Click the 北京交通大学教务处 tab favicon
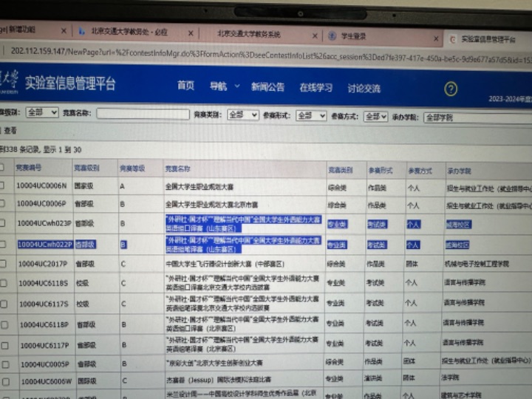The height and width of the screenshot is (399, 532). pyautogui.click(x=82, y=31)
